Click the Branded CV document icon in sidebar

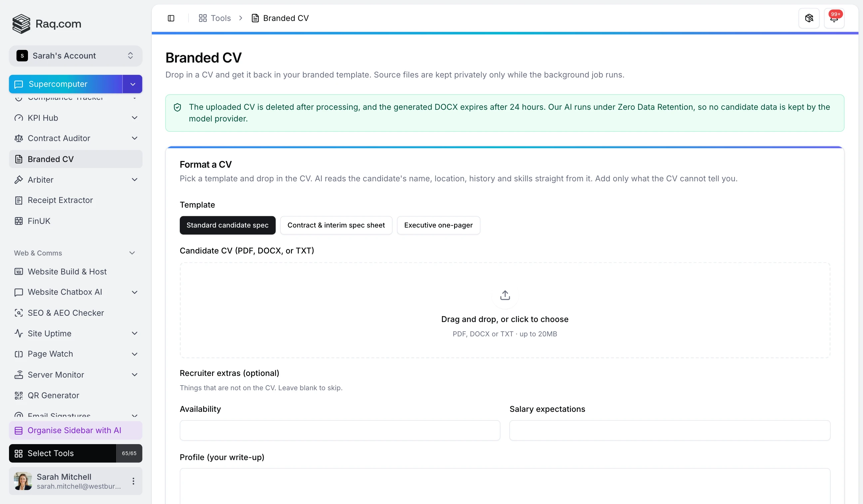click(19, 159)
